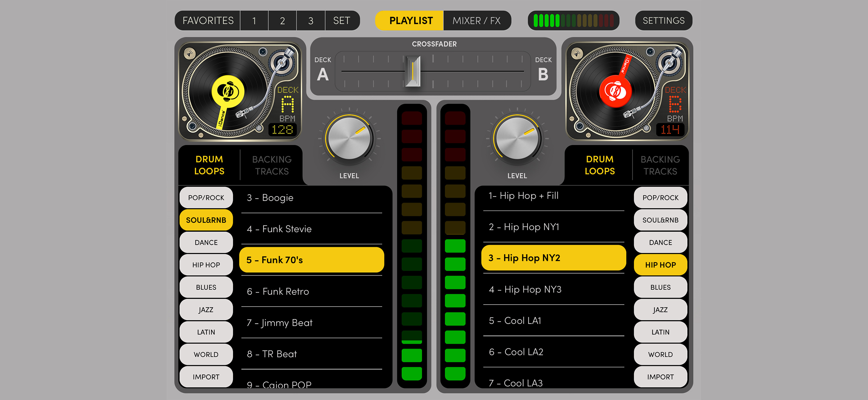The height and width of the screenshot is (400, 868).
Task: Load loop '6 – Funk Retro'
Action: 312,291
